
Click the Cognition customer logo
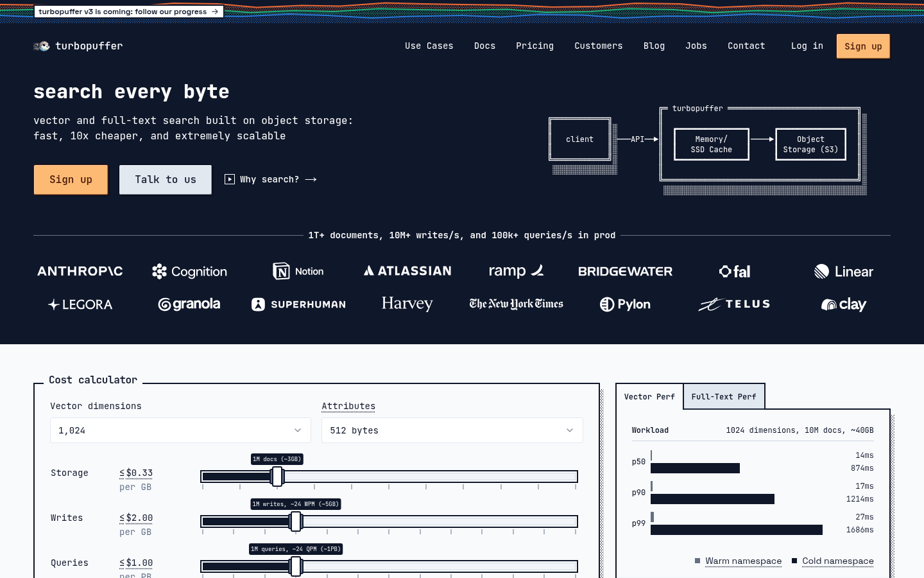(x=189, y=272)
